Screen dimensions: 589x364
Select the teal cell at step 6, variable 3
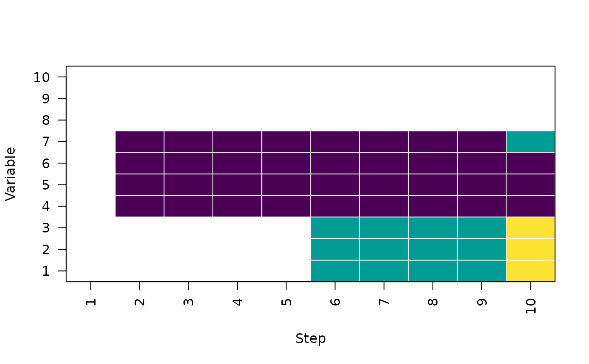[x=335, y=228]
